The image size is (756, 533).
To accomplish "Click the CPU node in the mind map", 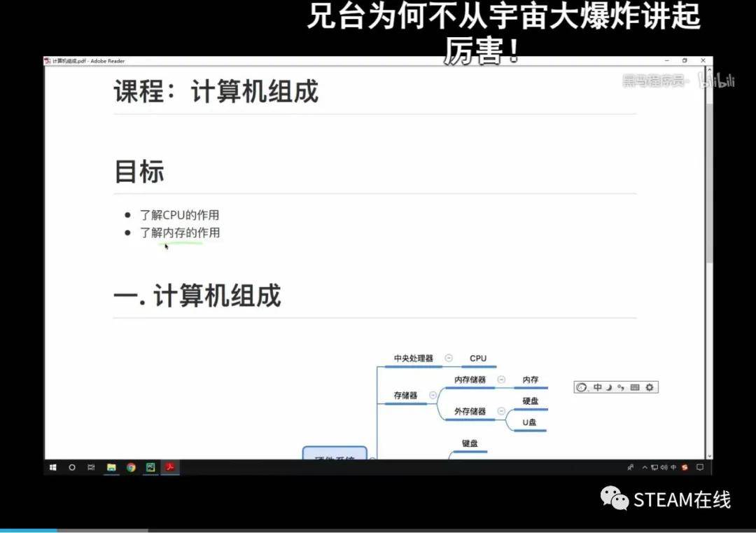I will point(478,359).
